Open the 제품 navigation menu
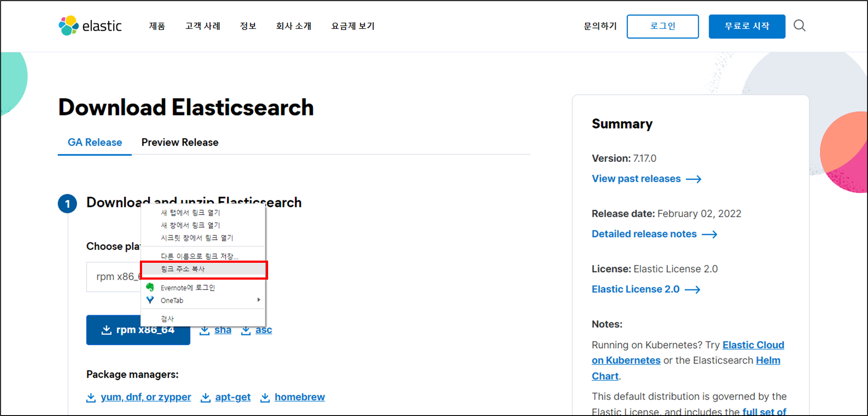 157,26
